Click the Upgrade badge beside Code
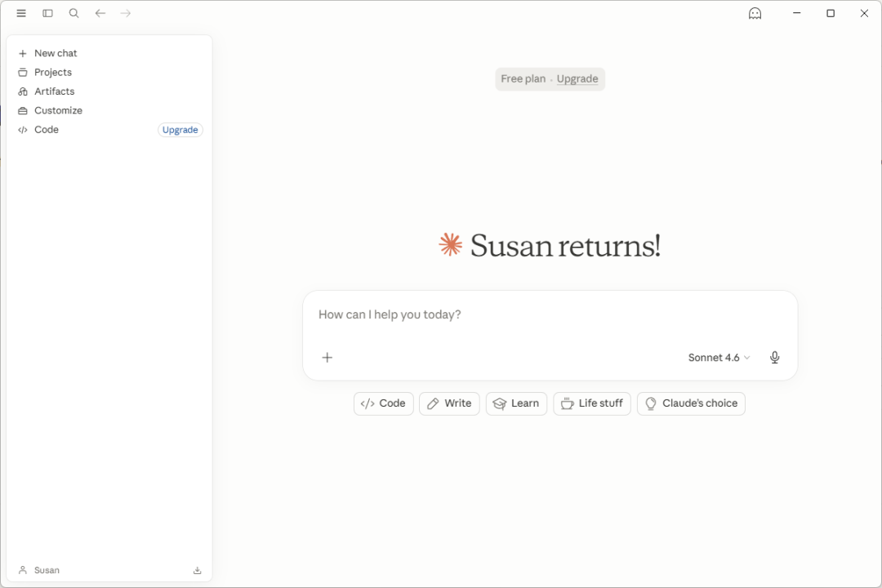 [x=180, y=130]
